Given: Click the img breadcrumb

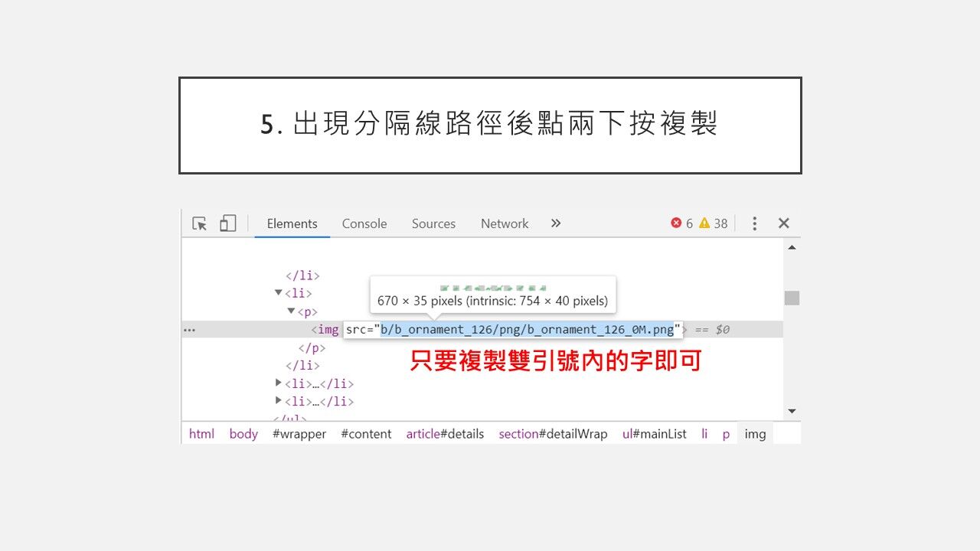Looking at the screenshot, I should 755,434.
